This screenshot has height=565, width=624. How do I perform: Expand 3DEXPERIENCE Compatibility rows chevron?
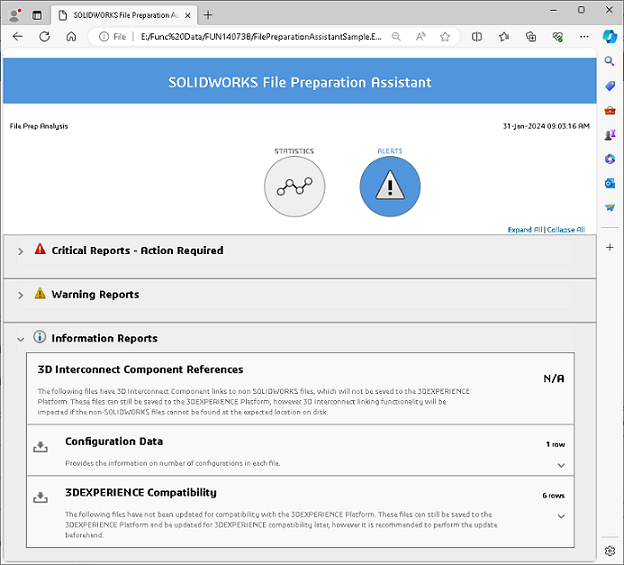(561, 516)
